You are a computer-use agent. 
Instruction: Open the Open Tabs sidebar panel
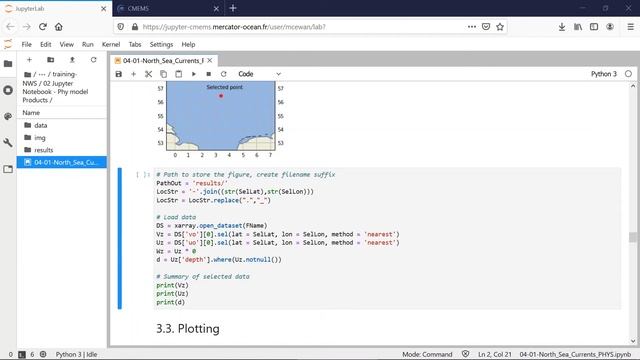[8, 169]
